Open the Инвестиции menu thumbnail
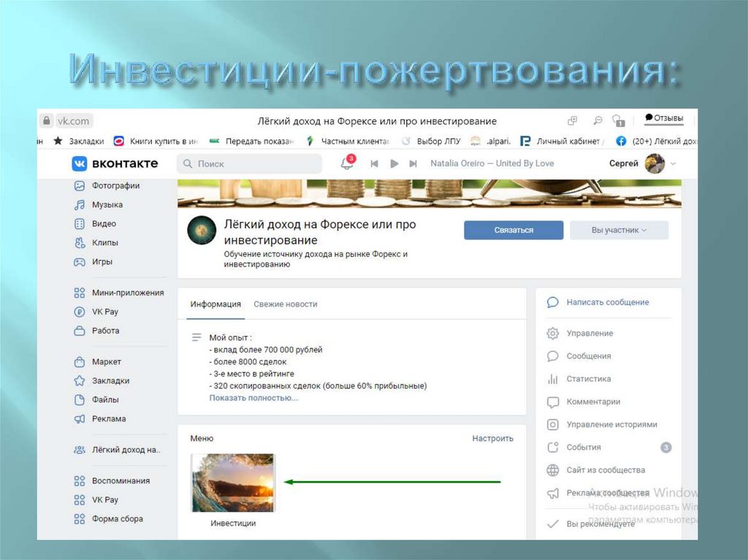 coord(233,483)
